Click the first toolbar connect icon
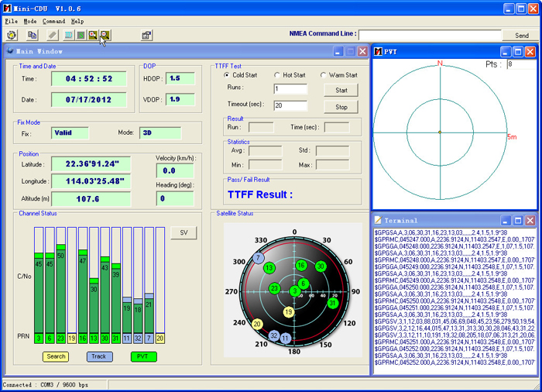 12,35
